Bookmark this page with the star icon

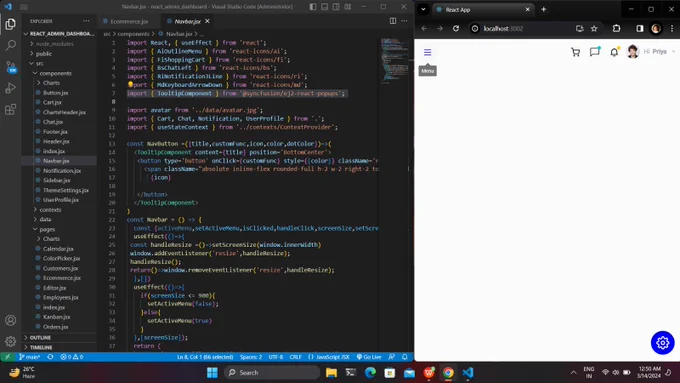594,28
